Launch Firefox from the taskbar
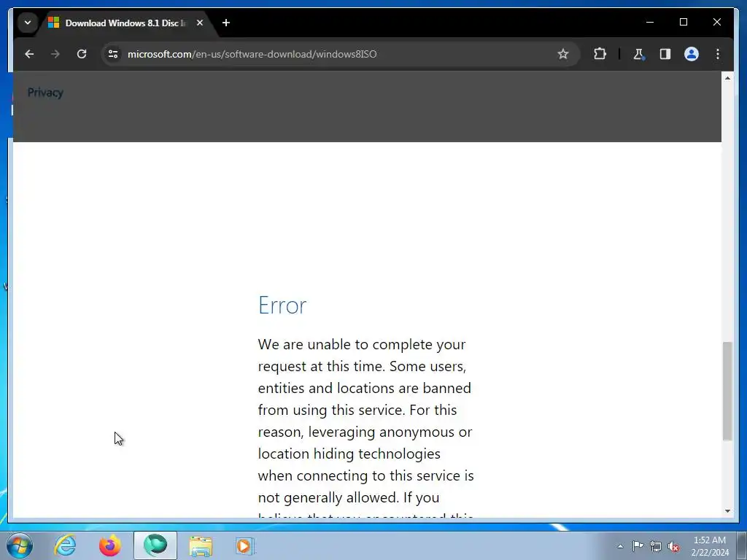 pos(110,545)
